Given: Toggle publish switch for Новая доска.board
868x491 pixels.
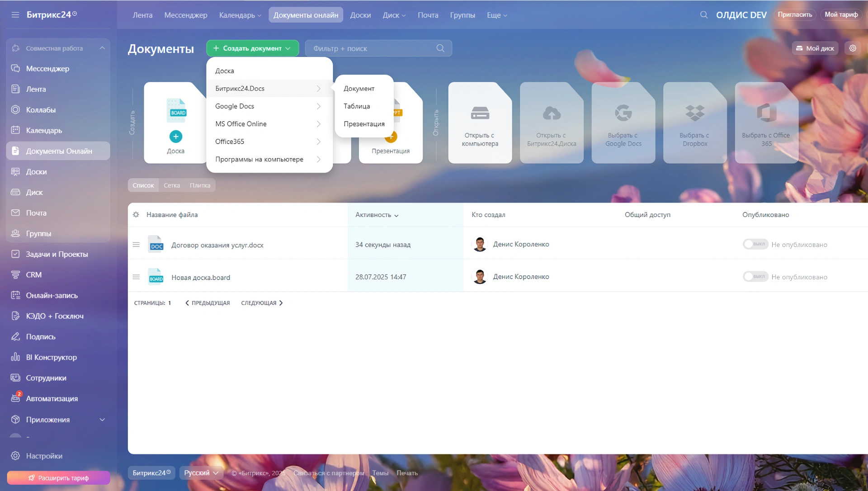Looking at the screenshot, I should 755,277.
